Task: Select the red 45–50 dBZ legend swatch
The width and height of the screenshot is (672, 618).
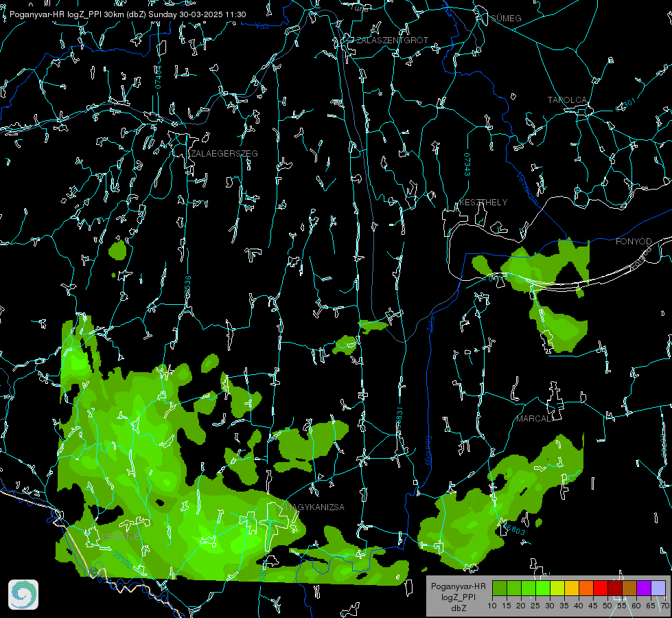Action: tap(600, 588)
